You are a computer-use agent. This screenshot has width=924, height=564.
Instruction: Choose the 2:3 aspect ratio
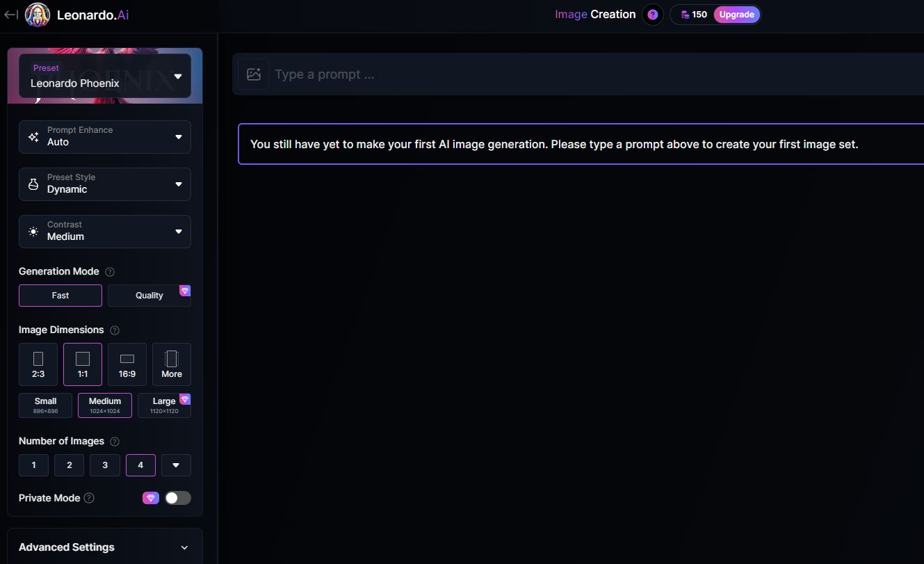point(38,364)
